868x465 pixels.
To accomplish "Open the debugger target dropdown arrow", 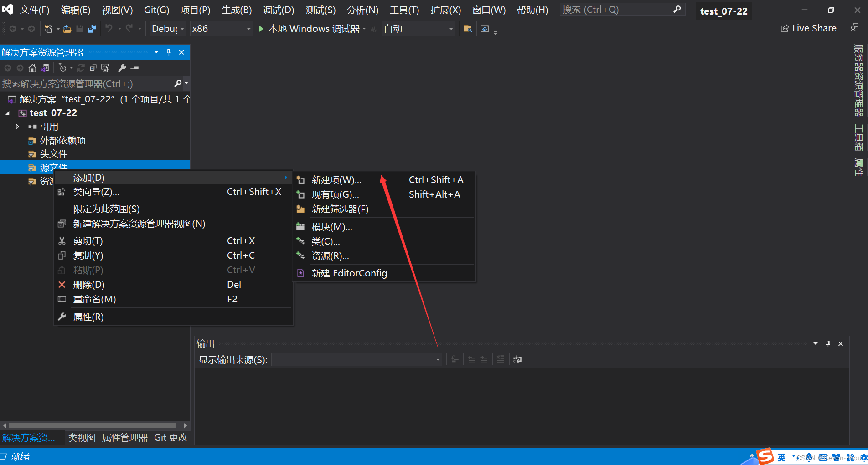I will click(x=364, y=29).
